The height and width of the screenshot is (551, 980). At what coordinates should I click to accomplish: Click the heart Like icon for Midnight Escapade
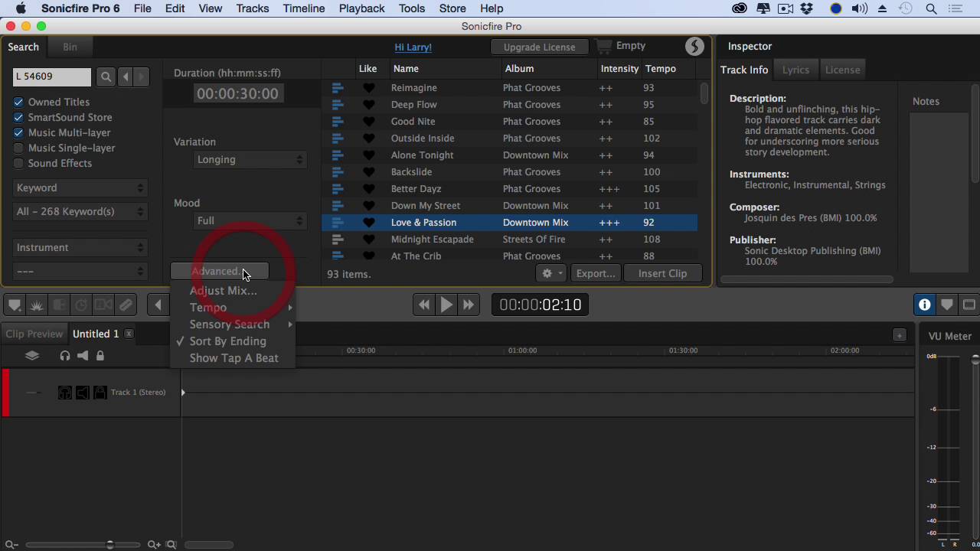coord(369,240)
